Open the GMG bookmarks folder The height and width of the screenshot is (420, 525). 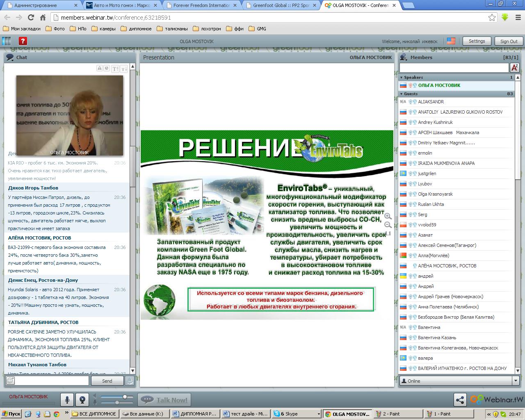(x=257, y=29)
